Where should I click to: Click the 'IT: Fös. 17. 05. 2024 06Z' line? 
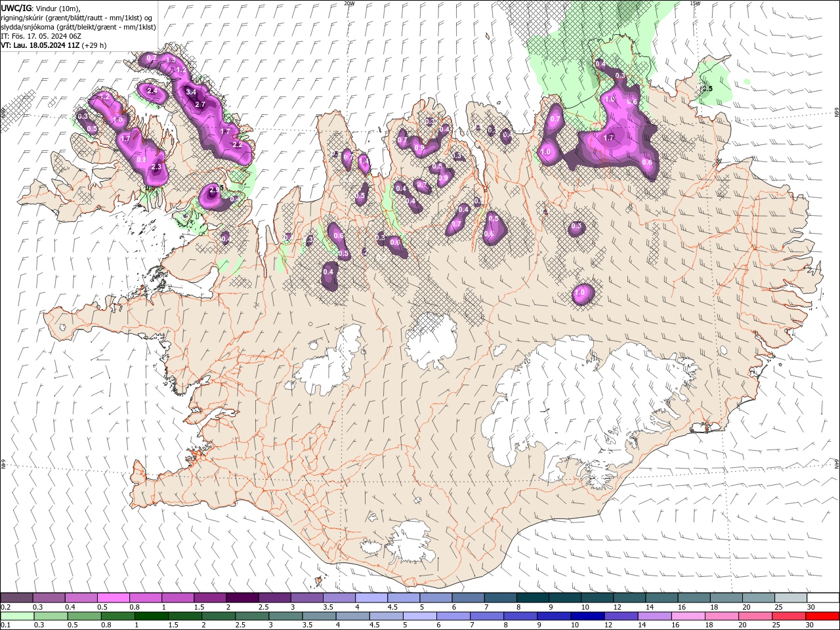41,36
